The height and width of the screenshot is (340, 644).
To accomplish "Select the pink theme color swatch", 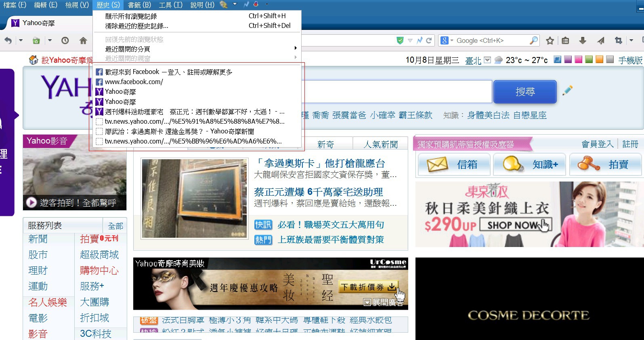I will point(579,59).
